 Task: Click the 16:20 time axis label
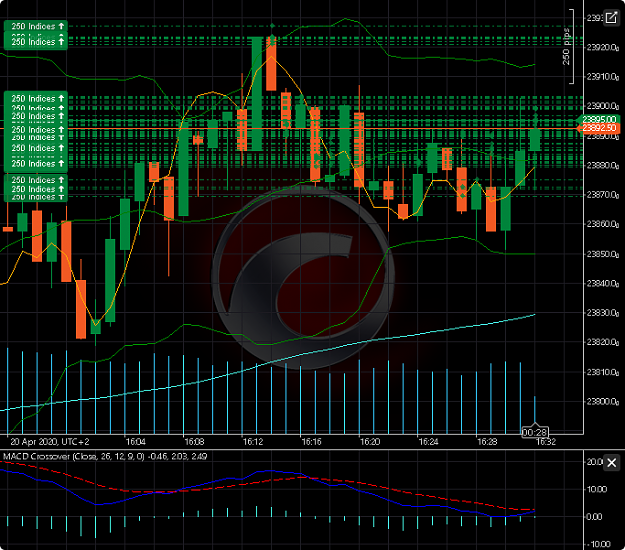pyautogui.click(x=370, y=442)
